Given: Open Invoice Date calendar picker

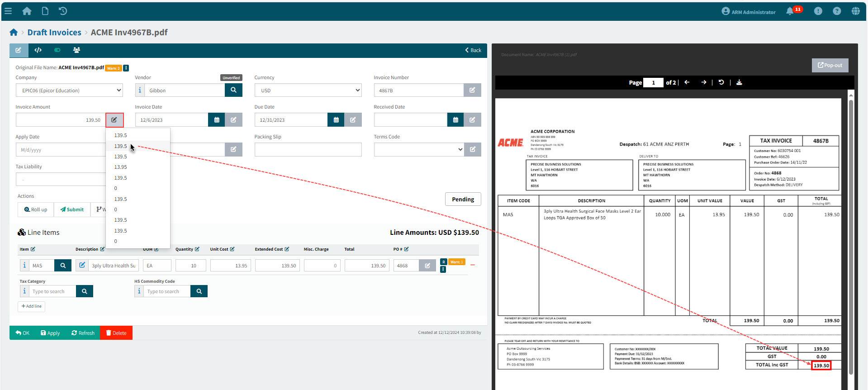Looking at the screenshot, I should click(217, 120).
